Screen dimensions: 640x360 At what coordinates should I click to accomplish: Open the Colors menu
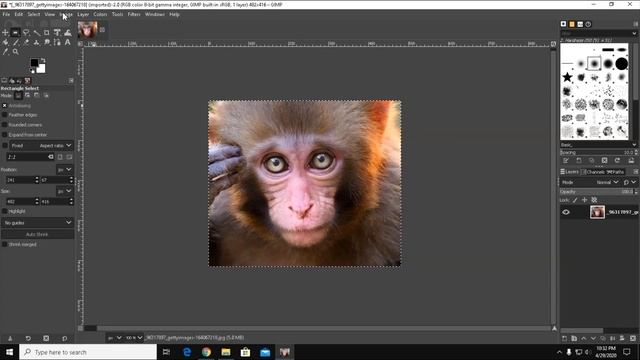pyautogui.click(x=100, y=14)
